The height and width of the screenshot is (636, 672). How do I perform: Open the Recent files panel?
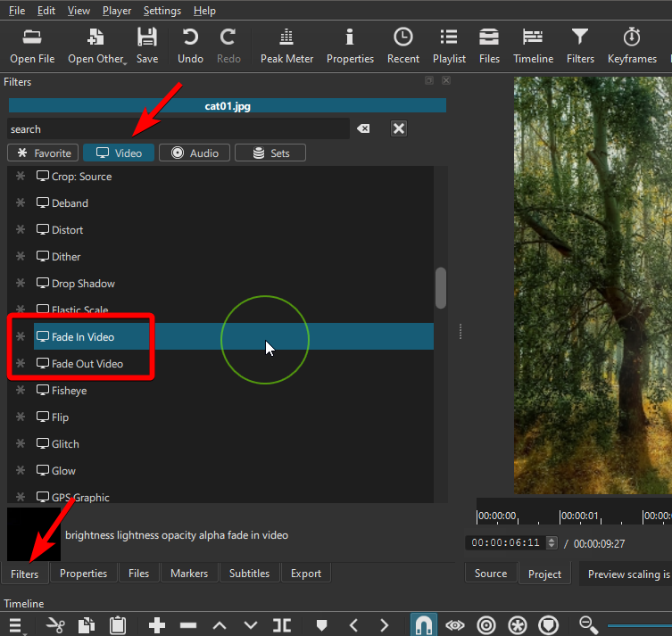point(403,45)
